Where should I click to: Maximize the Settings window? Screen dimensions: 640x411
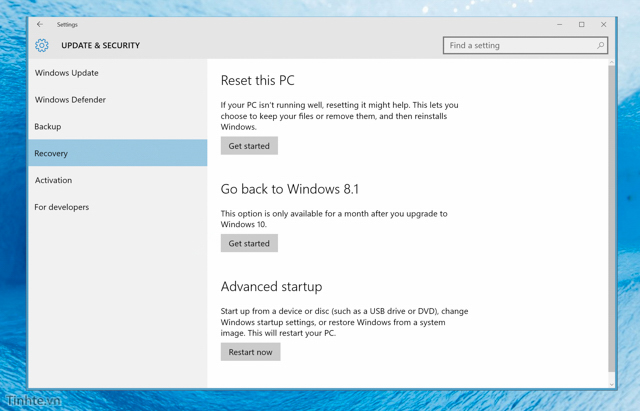[582, 24]
